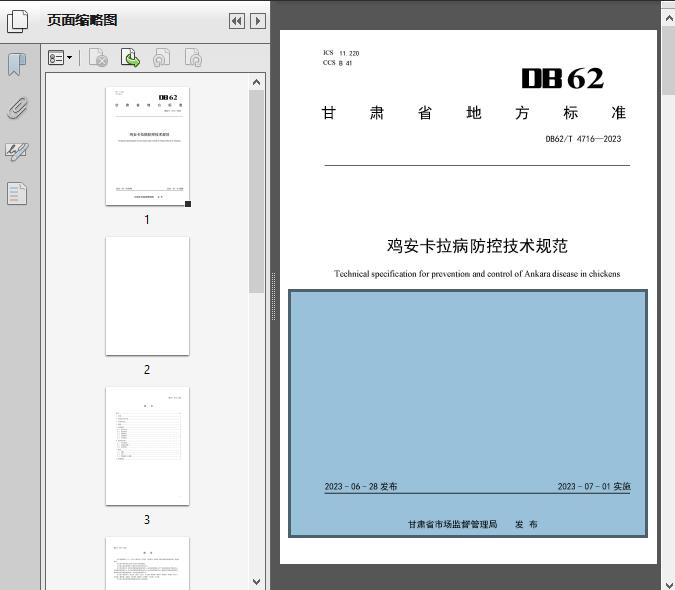Open the Attachments paperclip panel
Image resolution: width=675 pixels, height=590 pixels.
tap(17, 108)
